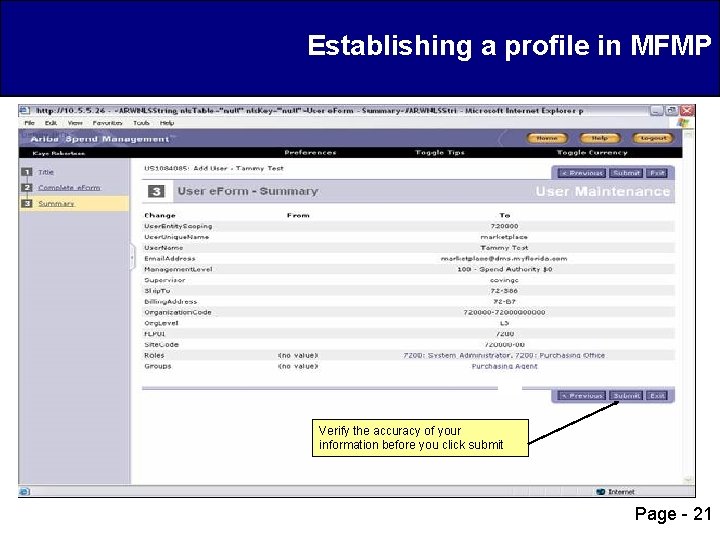Click the top Submit button

coord(626,173)
